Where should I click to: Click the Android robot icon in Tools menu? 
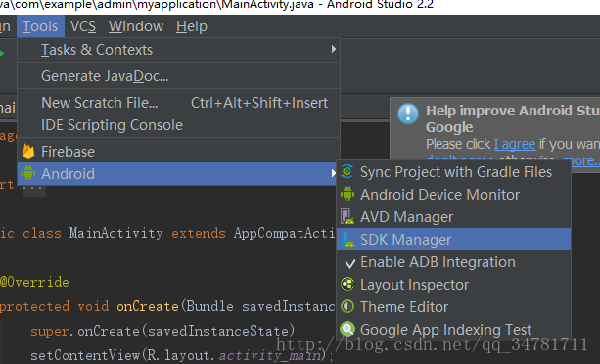[28, 173]
